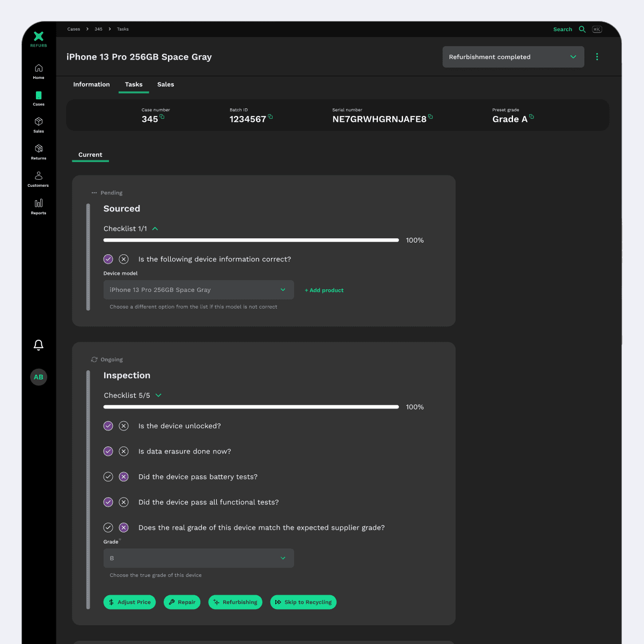644x644 pixels.
Task: Click the Inspection checklist progress bar
Action: 251,407
